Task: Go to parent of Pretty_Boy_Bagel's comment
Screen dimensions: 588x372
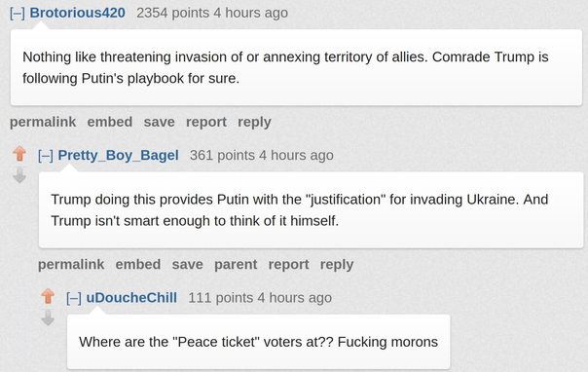Action: coord(236,265)
